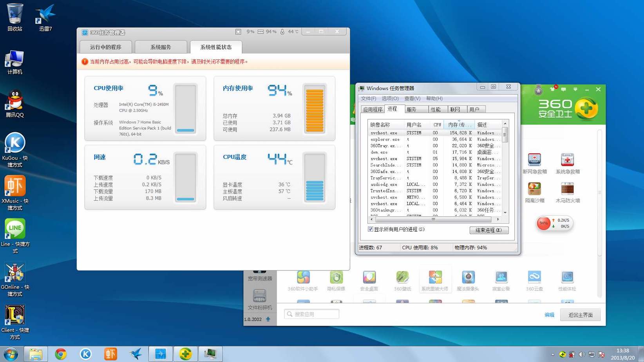Open the 查看(V) menu in Task Manager
The width and height of the screenshot is (644, 362).
412,99
